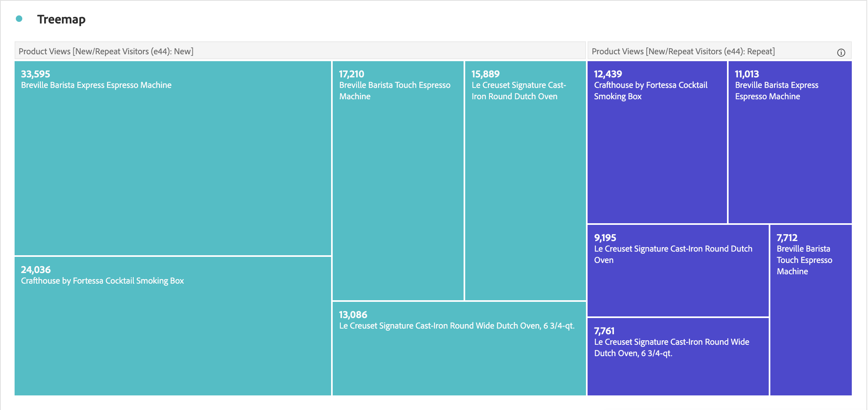Select the 7,761 Le Creuset Wide Dutch Oven tile
868x410 pixels.
click(676, 357)
